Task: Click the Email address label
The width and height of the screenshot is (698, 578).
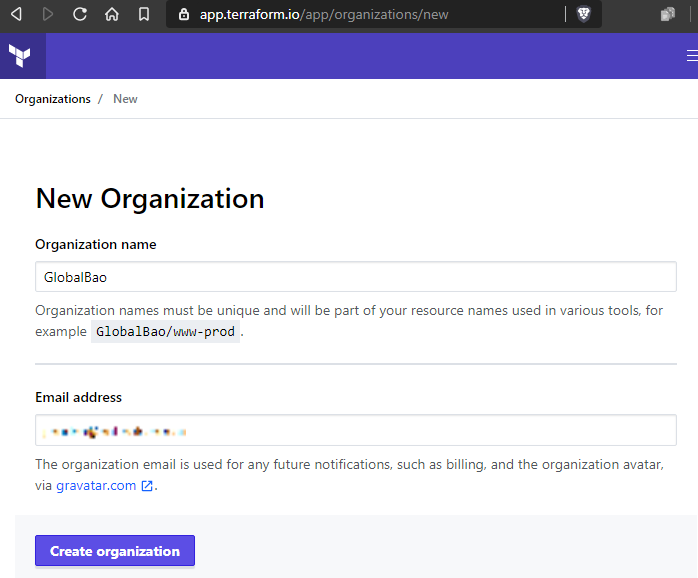Action: coord(78,397)
